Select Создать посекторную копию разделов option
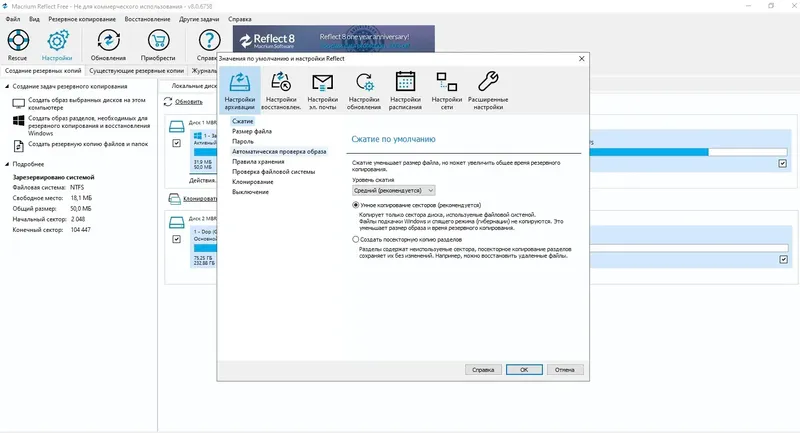This screenshot has width=800, height=433. pos(356,239)
